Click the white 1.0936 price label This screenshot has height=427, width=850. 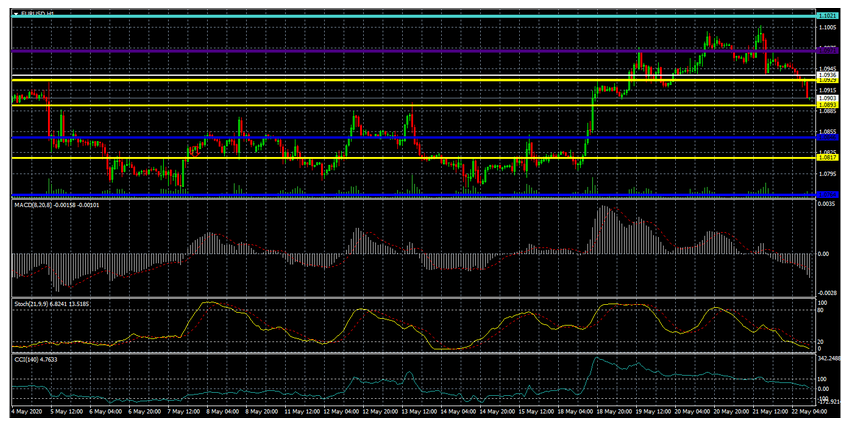(x=827, y=75)
